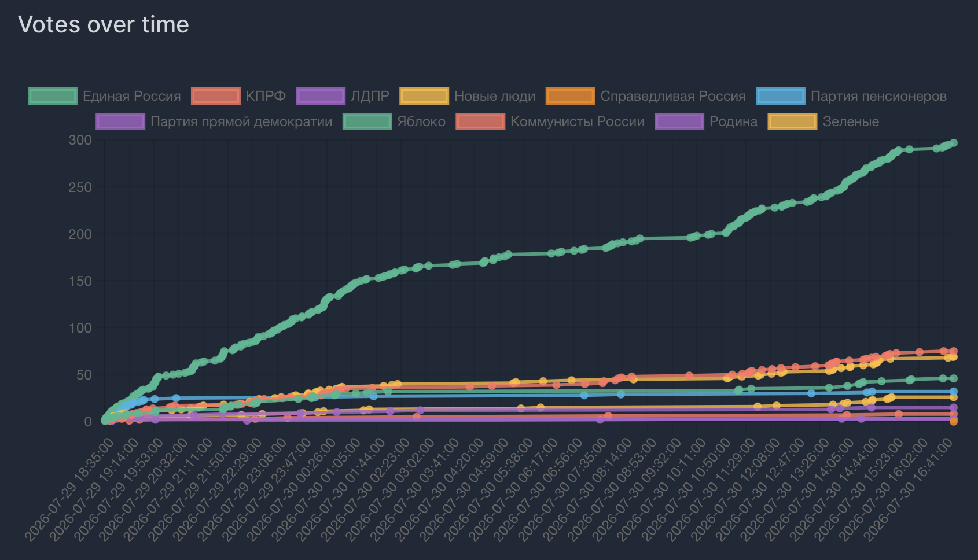
Task: Toggle the Зеленые legend label
Action: pyautogui.click(x=851, y=121)
